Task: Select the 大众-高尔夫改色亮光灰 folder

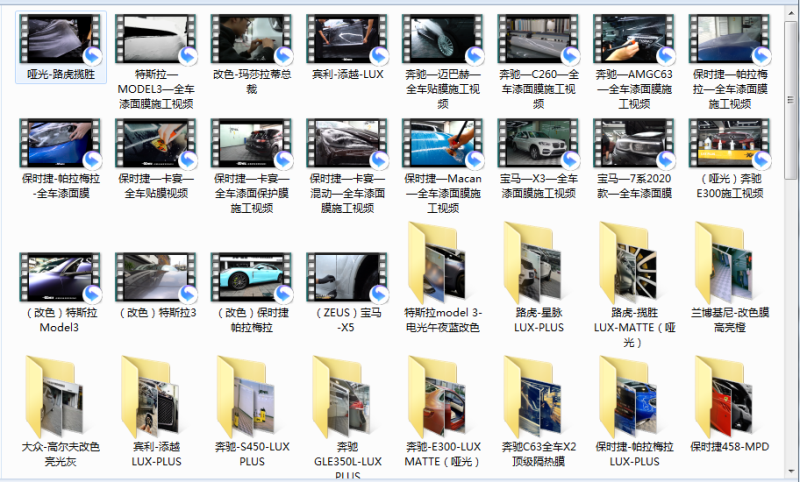Action: (x=54, y=397)
